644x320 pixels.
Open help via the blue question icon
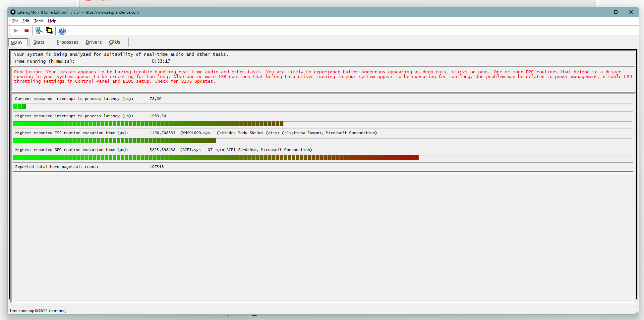click(62, 31)
